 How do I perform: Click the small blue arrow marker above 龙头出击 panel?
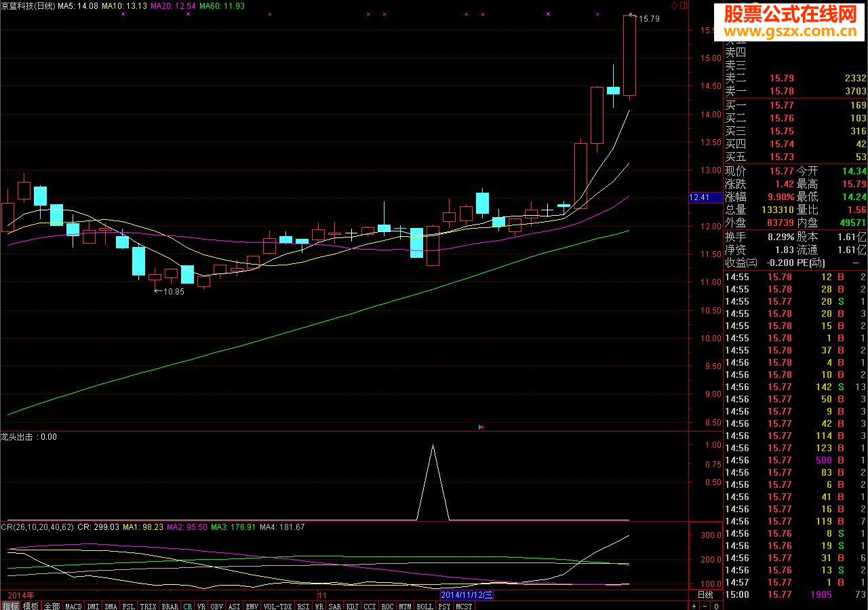click(x=481, y=427)
